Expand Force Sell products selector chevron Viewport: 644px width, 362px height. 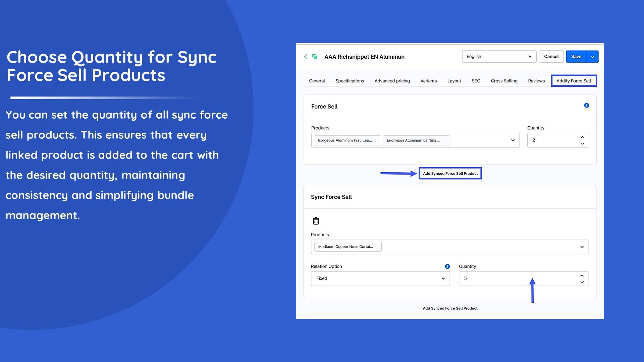[x=513, y=140]
